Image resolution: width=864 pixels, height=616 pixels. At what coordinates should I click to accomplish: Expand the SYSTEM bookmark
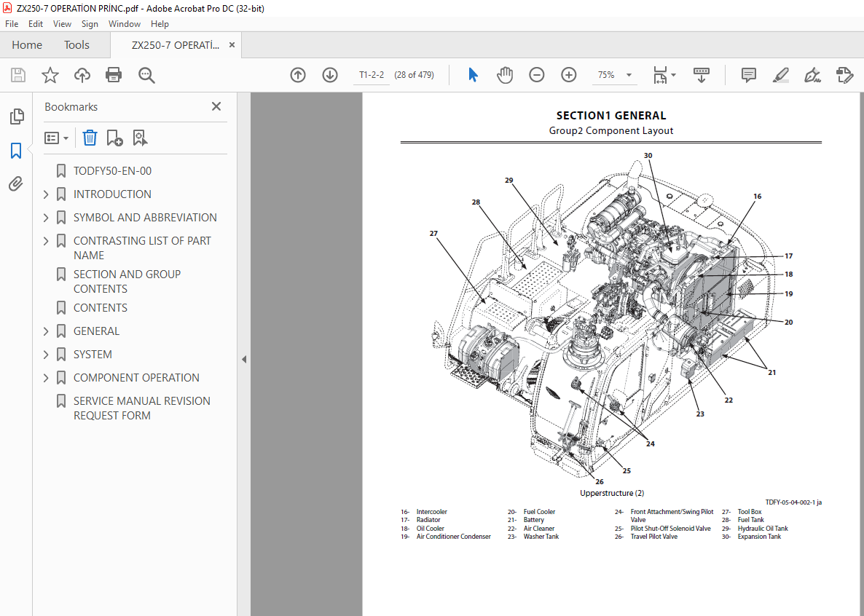(x=47, y=355)
